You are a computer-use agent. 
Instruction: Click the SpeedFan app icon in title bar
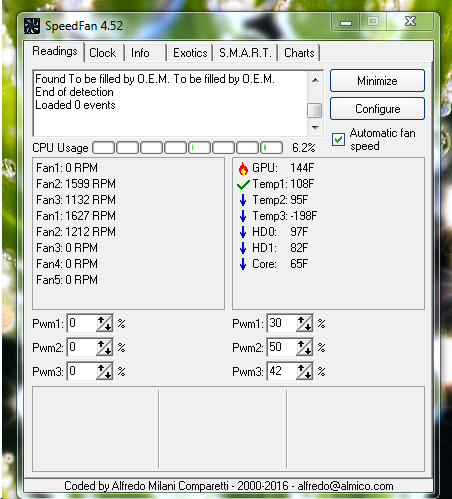pyautogui.click(x=32, y=26)
